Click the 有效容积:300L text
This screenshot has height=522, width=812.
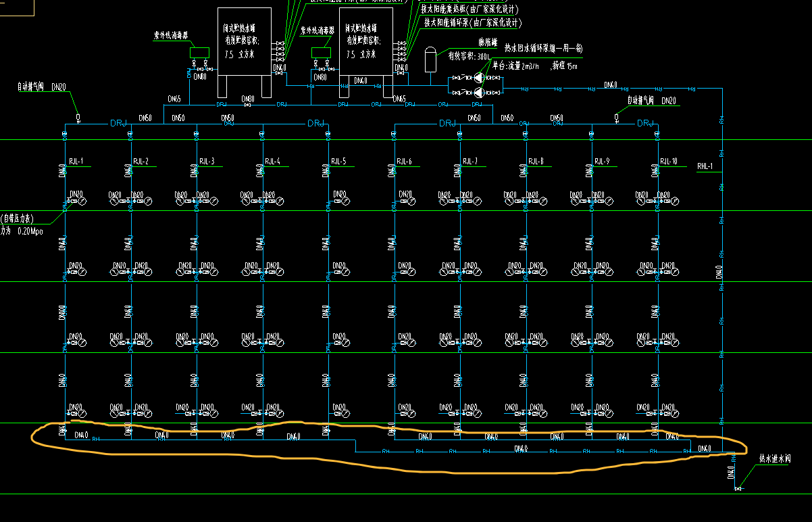(469, 57)
